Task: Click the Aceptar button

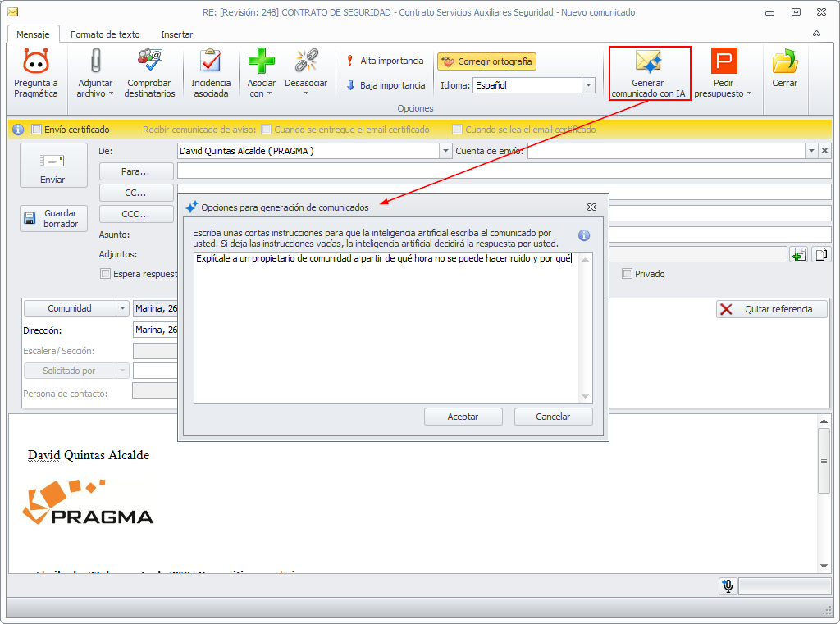Action: coord(463,417)
